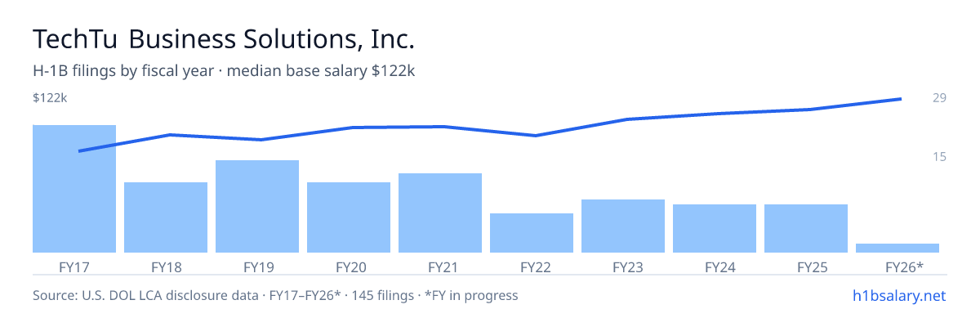The width and height of the screenshot is (980, 327).
Task: Open the h1bsalary.net link
Action: (x=899, y=296)
